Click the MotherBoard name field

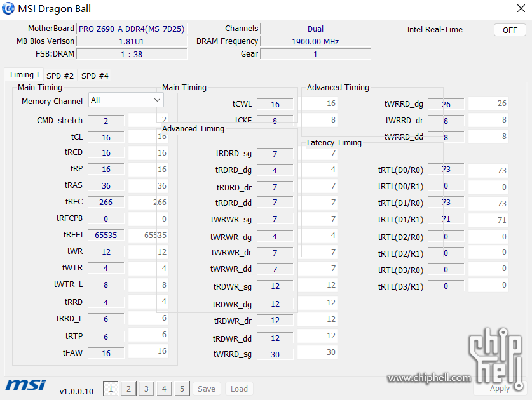click(132, 29)
